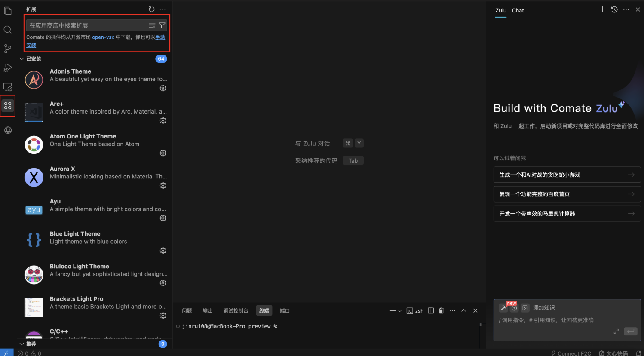Open the globe browser icon in activity bar
This screenshot has width=644, height=356.
pos(8,130)
